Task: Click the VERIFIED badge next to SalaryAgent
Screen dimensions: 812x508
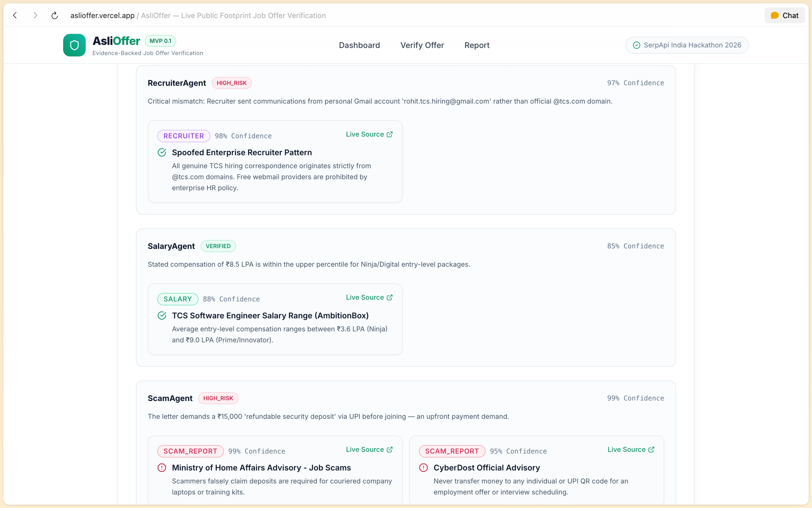Action: click(x=218, y=246)
